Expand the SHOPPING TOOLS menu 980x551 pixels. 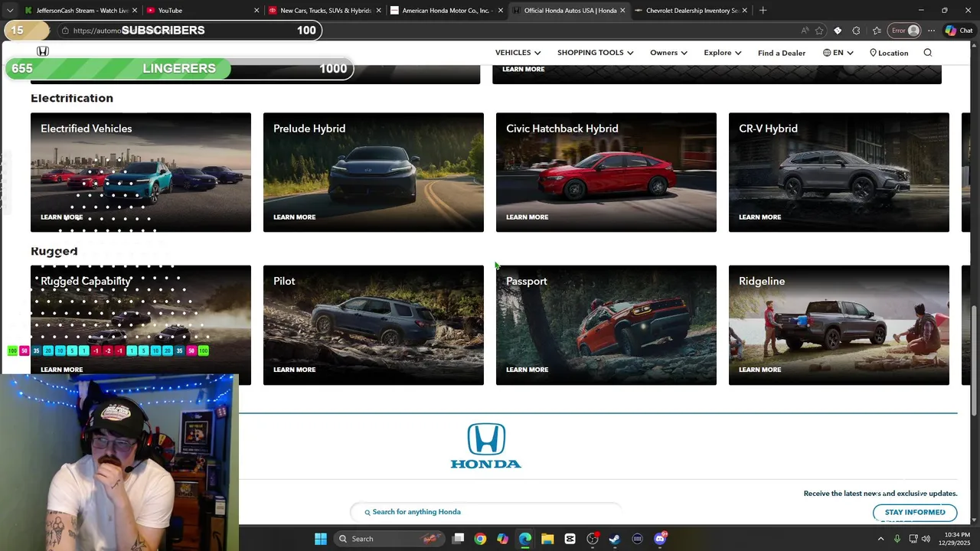(x=595, y=53)
